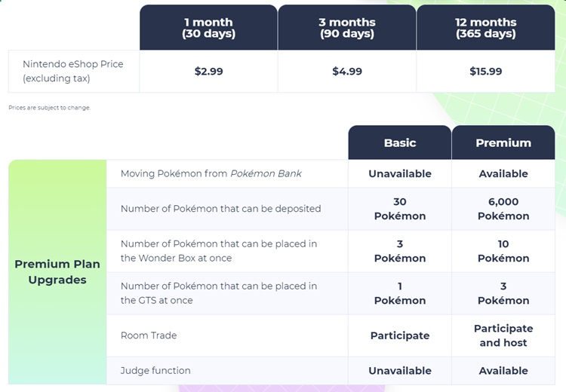Click the Basic plan column header
The width and height of the screenshot is (566, 392).
point(400,142)
